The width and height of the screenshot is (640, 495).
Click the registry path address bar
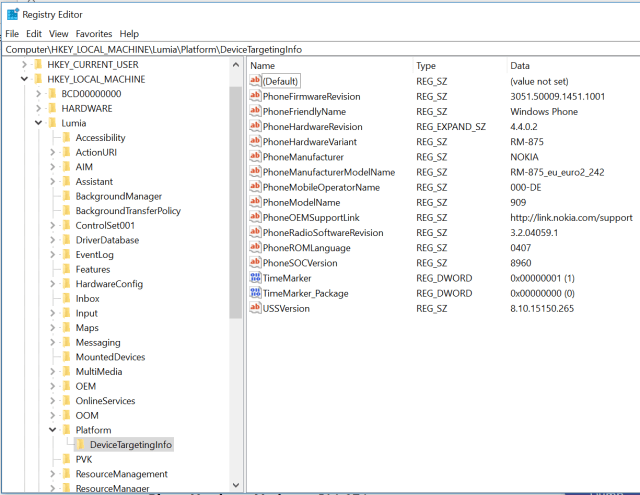pos(320,48)
